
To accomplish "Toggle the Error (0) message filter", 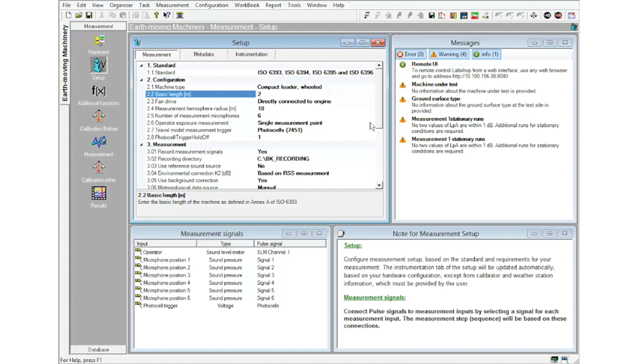I will tap(410, 55).
